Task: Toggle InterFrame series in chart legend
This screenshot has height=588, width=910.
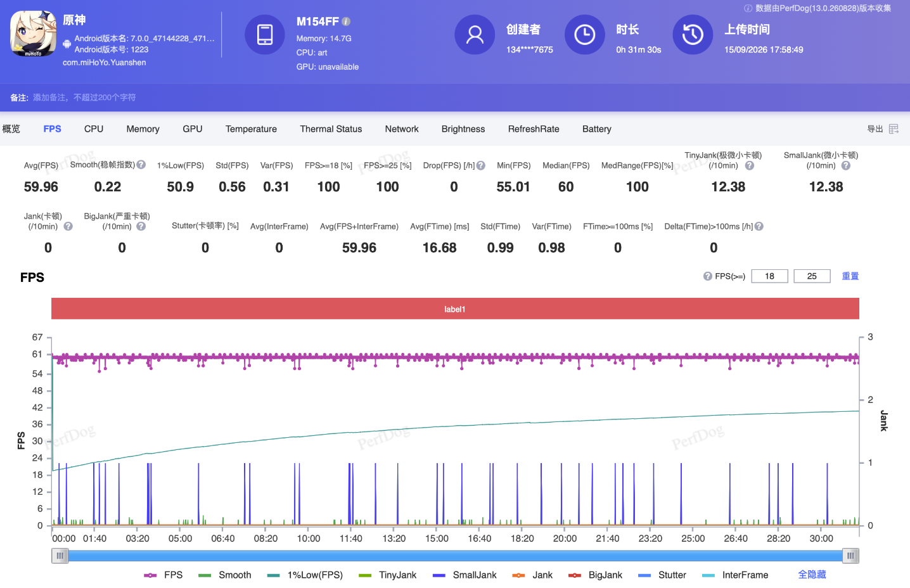Action: coord(735,575)
